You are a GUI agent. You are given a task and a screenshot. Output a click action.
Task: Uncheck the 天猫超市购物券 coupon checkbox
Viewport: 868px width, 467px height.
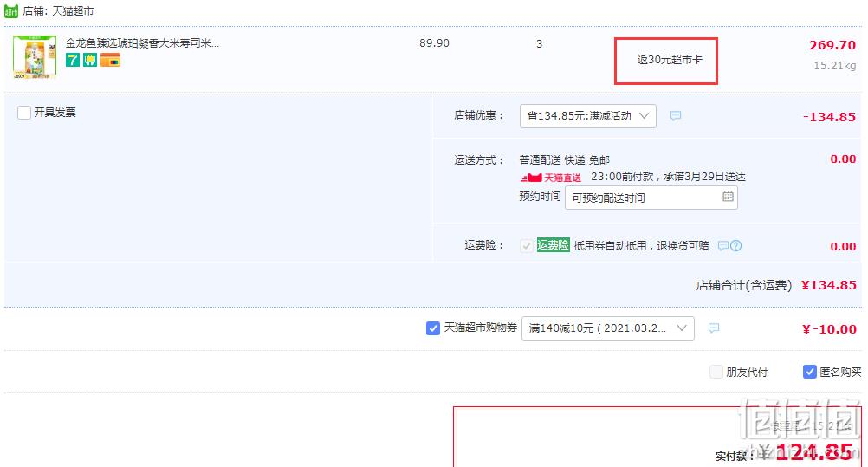pos(433,328)
